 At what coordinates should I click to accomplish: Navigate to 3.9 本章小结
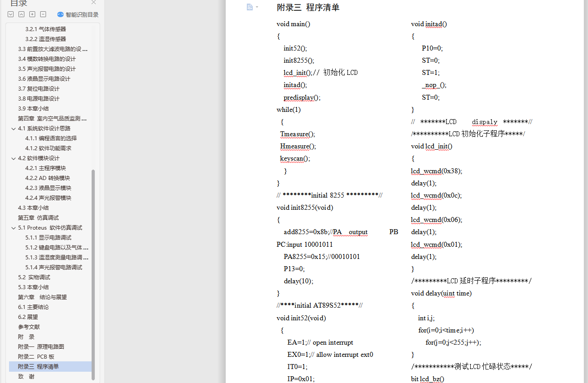33,109
